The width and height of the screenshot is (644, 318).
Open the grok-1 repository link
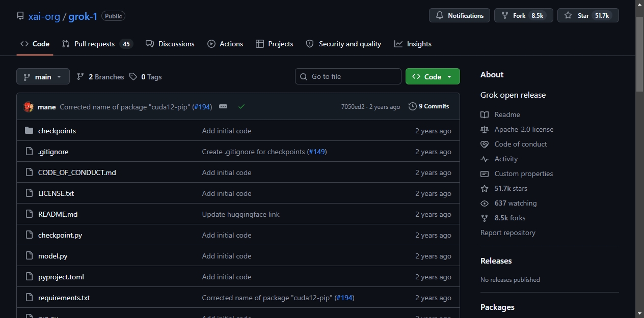[83, 16]
